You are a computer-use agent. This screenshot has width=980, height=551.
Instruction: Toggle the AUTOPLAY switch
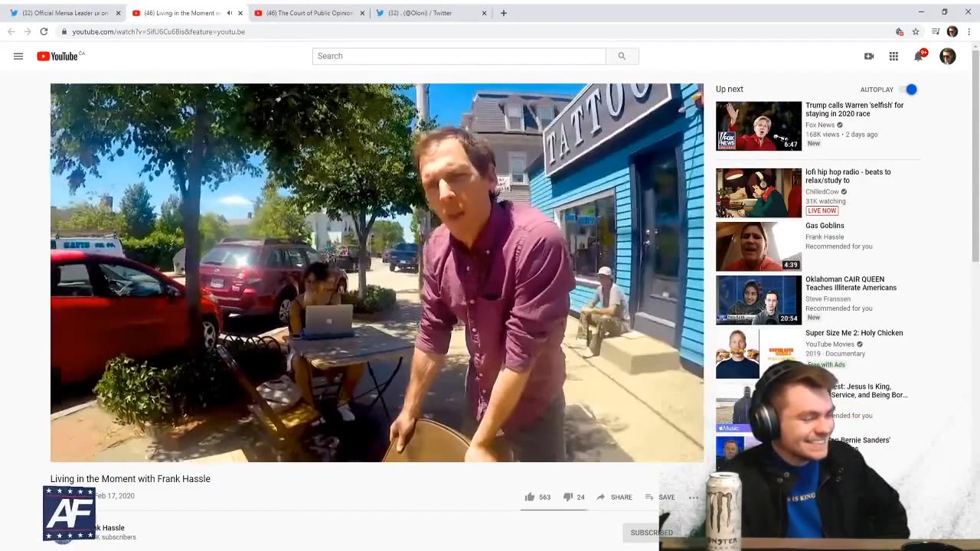pyautogui.click(x=910, y=90)
